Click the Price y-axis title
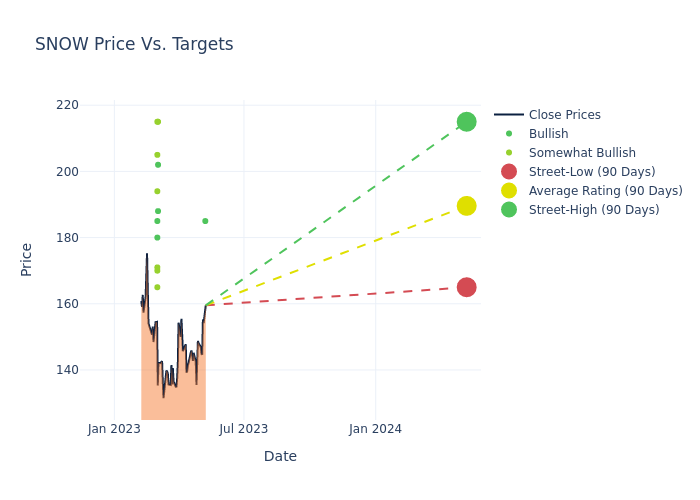Viewport: 700px width, 500px height. tap(27, 259)
